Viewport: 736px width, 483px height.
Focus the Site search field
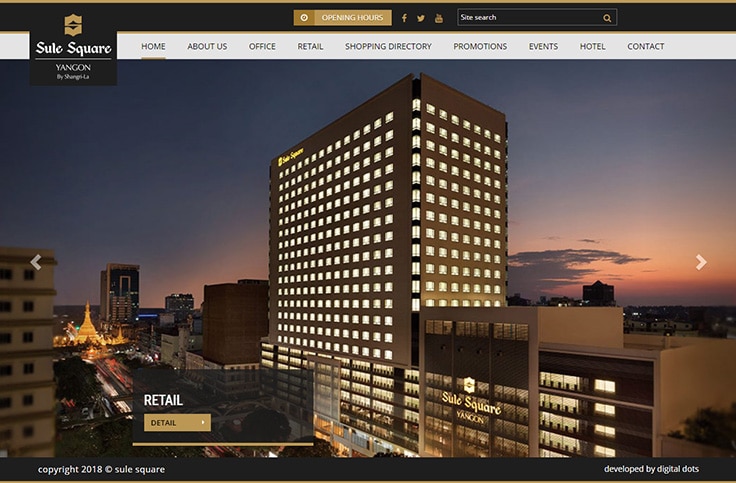tap(528, 18)
